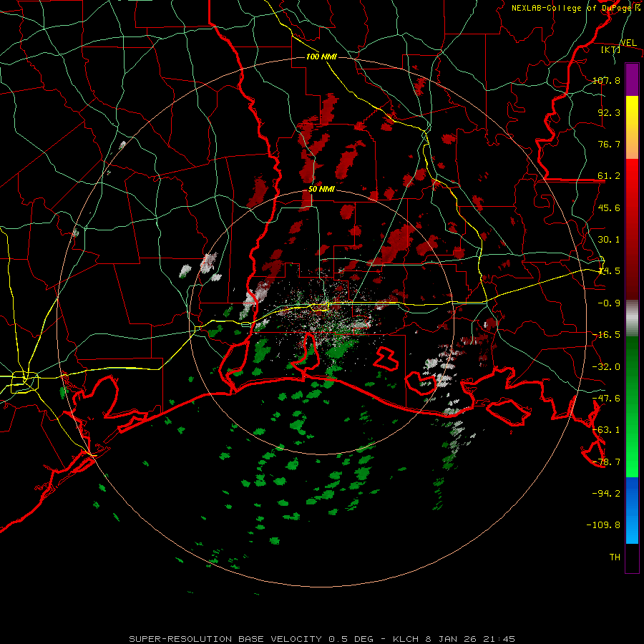This screenshot has width=644, height=644.
Task: Select the -94.2 scale value
Action: click(x=606, y=493)
